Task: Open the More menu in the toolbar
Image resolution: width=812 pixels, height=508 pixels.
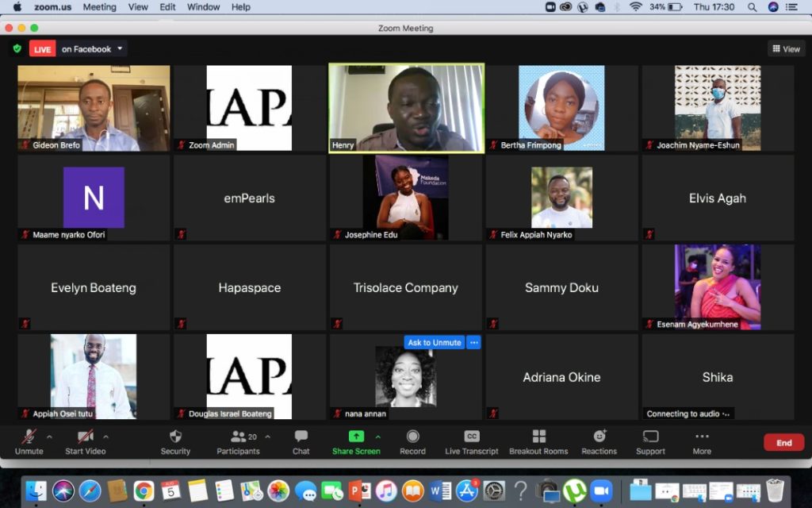Action: tap(703, 442)
